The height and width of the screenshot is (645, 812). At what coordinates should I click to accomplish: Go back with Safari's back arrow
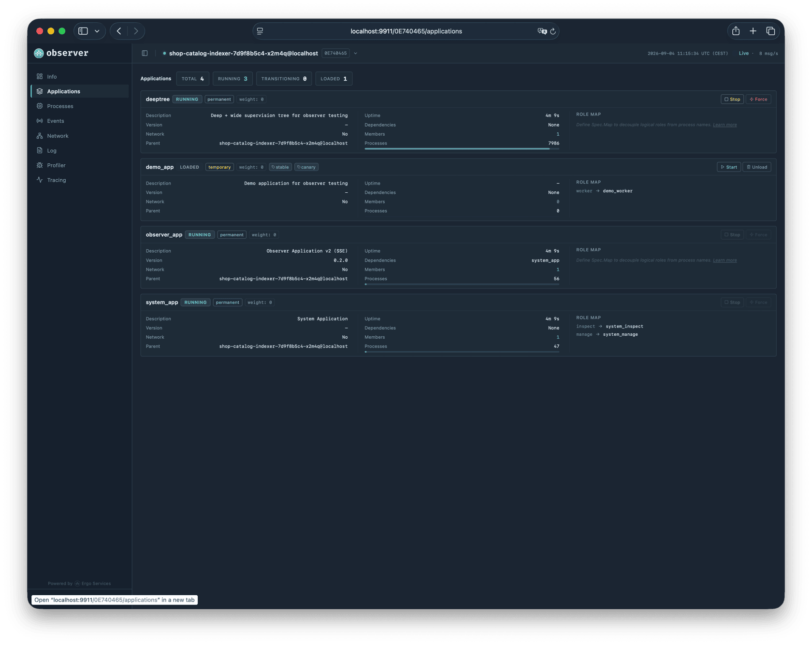(x=119, y=31)
